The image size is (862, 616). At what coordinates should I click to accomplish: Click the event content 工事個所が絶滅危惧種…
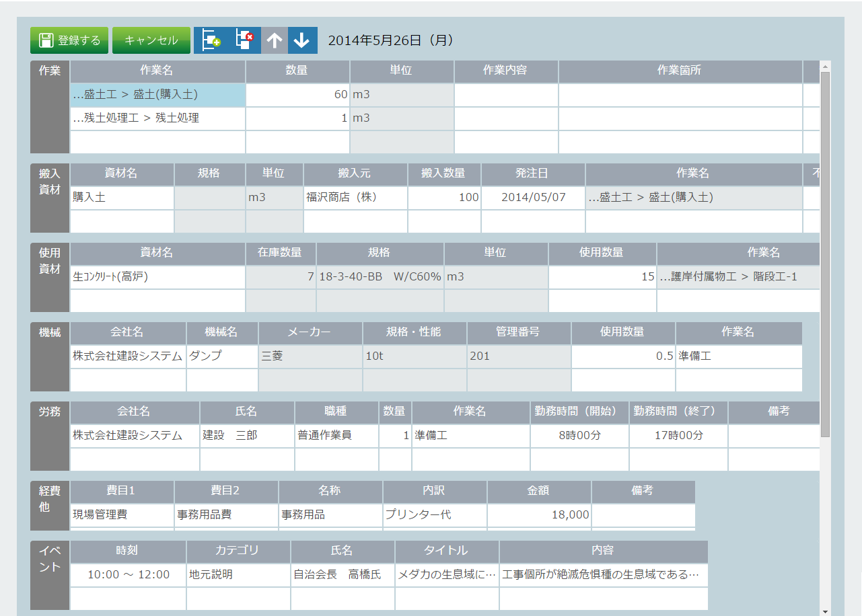tap(604, 575)
